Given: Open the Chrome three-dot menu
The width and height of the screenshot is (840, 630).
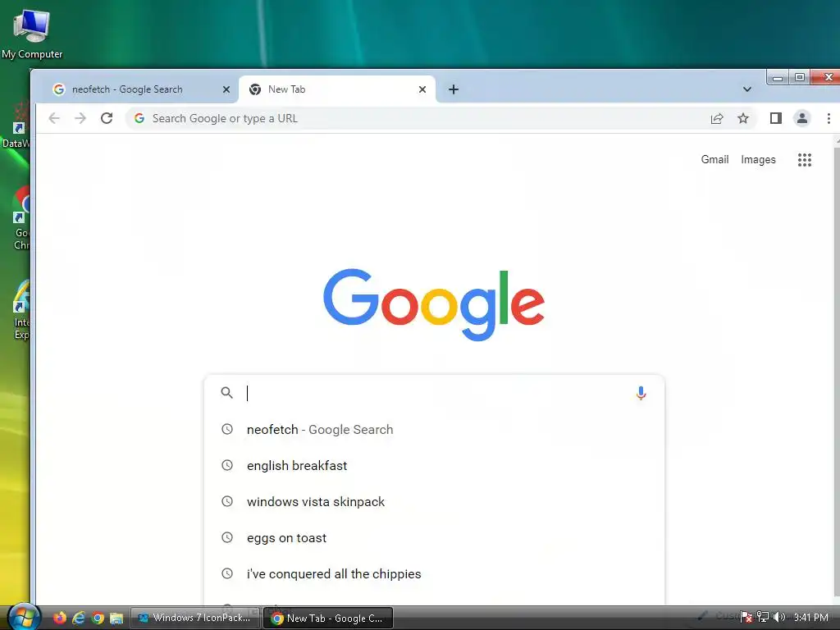Looking at the screenshot, I should [x=829, y=118].
